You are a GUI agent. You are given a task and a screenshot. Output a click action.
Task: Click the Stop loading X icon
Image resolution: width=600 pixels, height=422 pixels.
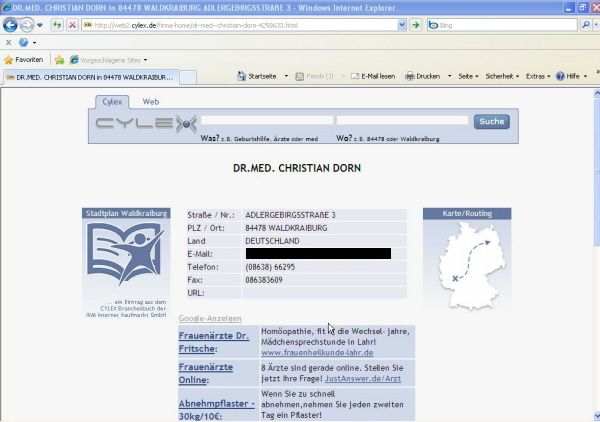click(x=72, y=25)
